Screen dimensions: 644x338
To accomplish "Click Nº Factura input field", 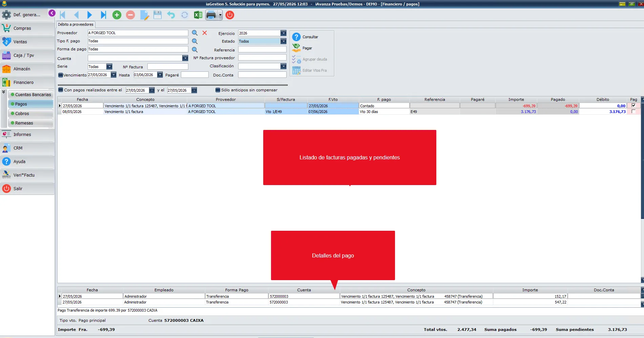I will pyautogui.click(x=168, y=67).
